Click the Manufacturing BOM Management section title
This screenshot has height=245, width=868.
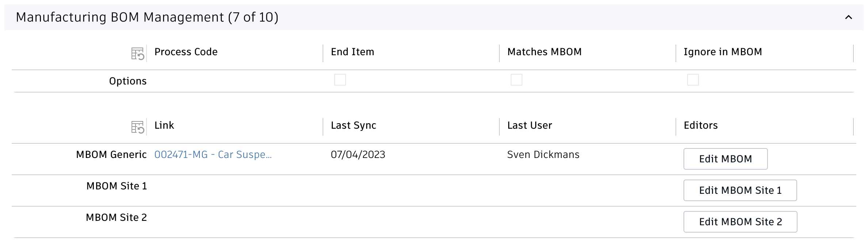click(147, 17)
